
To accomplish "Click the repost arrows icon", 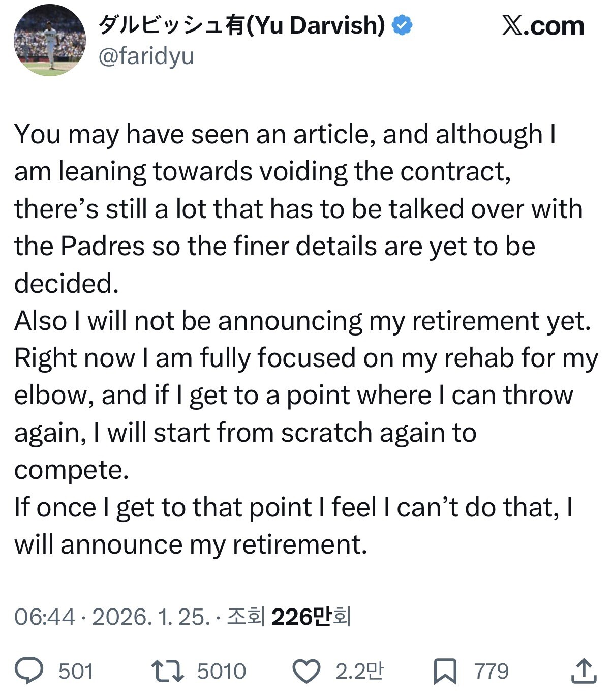I will (x=167, y=671).
